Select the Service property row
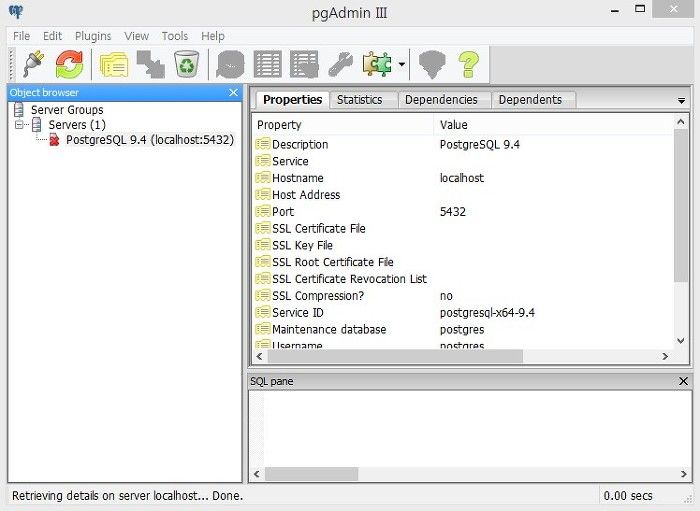The height and width of the screenshot is (511, 700). [x=463, y=161]
